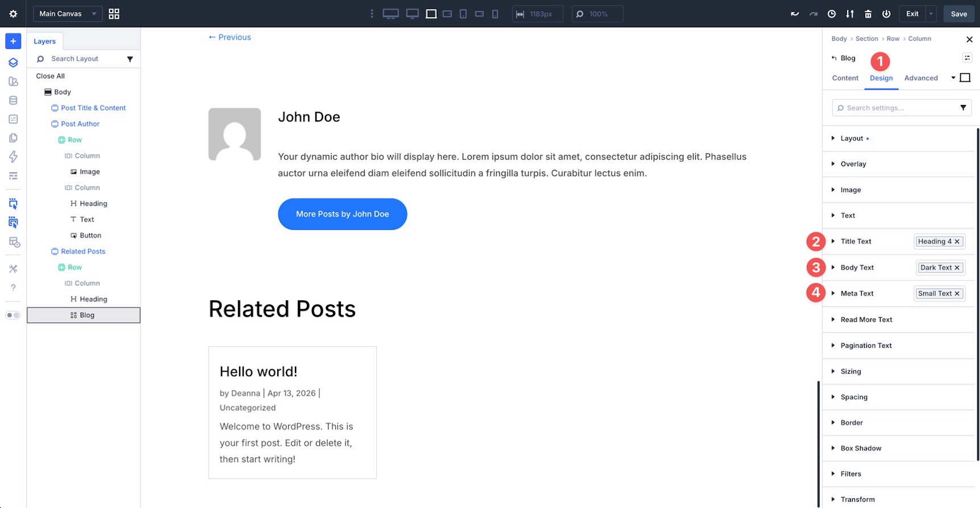Open the database icon in left sidebar
Image resolution: width=980 pixels, height=508 pixels.
13,100
